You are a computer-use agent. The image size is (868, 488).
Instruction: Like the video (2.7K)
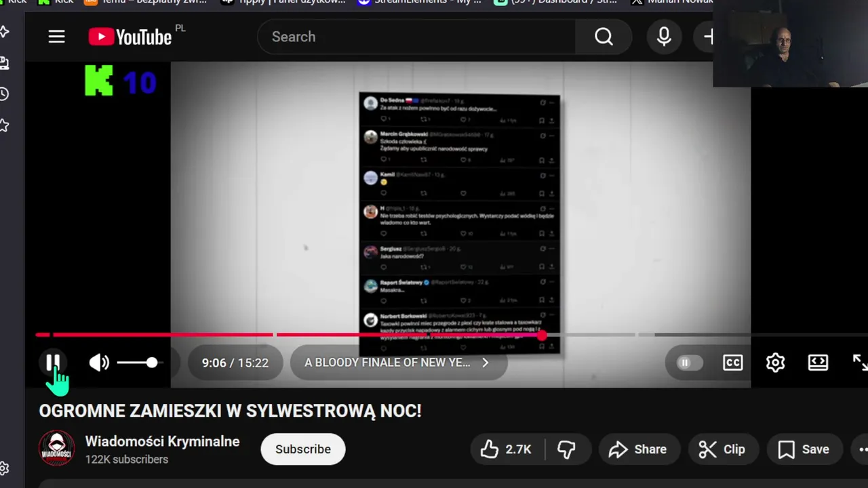(x=506, y=449)
